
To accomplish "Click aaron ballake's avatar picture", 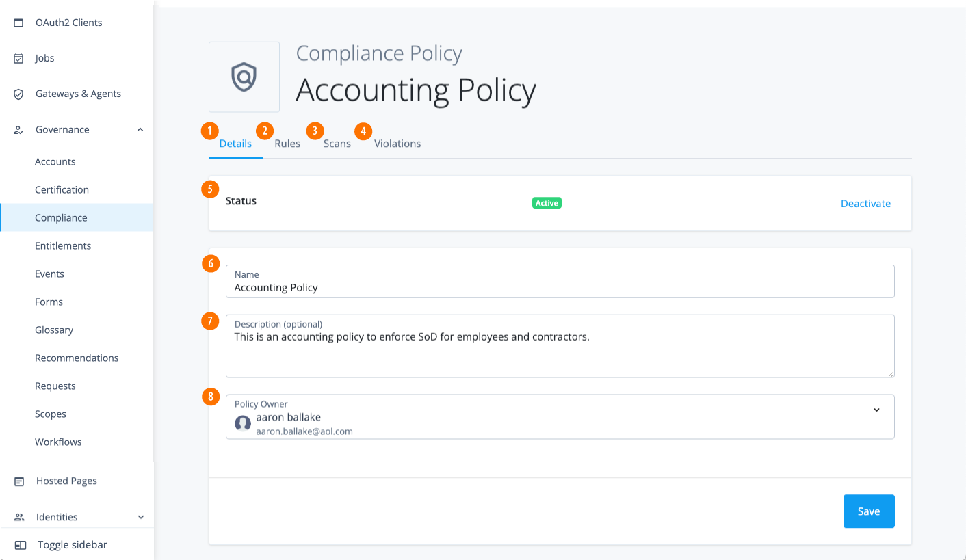I will [x=243, y=423].
